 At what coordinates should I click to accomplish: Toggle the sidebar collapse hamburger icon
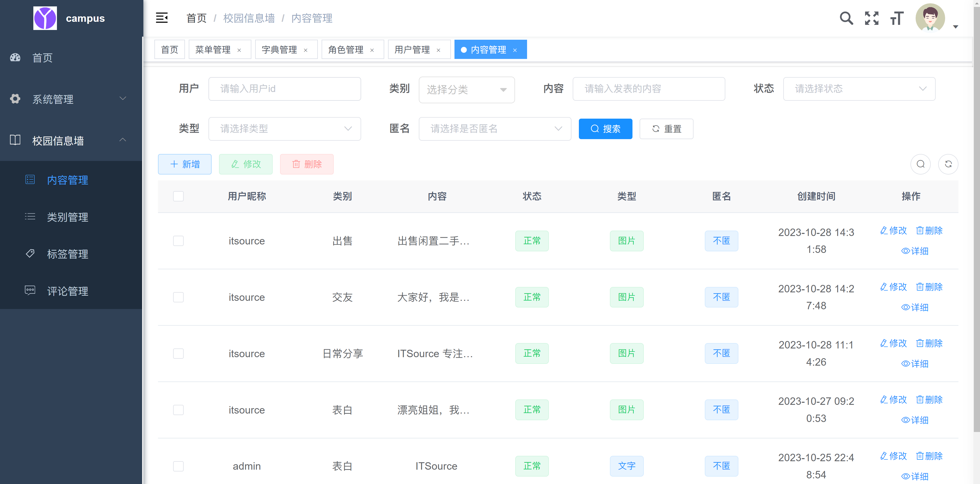[x=162, y=18]
